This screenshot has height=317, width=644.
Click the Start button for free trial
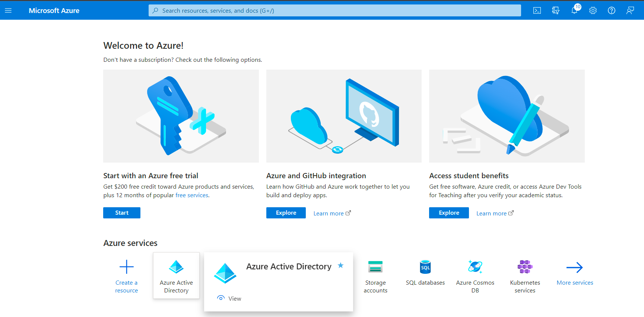(x=122, y=213)
